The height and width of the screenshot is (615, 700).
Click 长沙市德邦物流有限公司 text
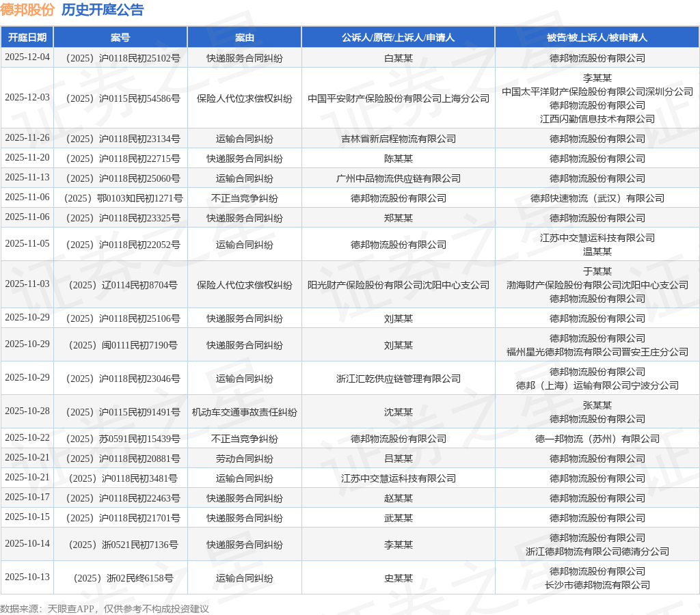coord(597,585)
